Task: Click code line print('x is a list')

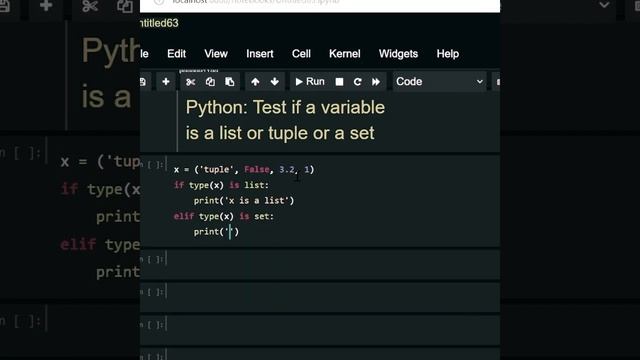Action: pos(244,200)
